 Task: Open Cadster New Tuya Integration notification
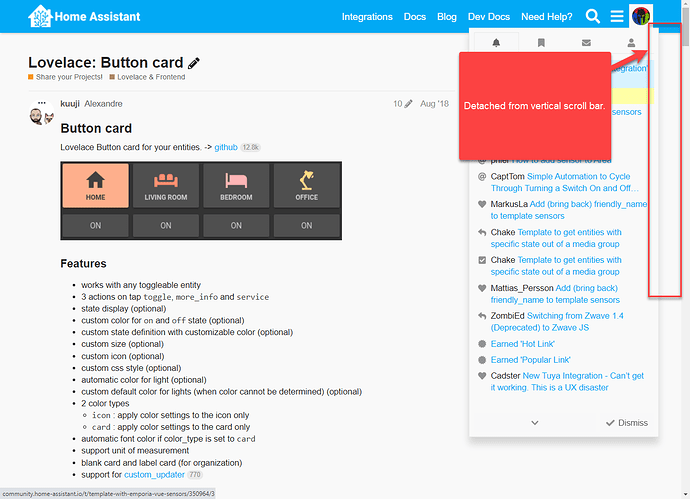click(561, 382)
